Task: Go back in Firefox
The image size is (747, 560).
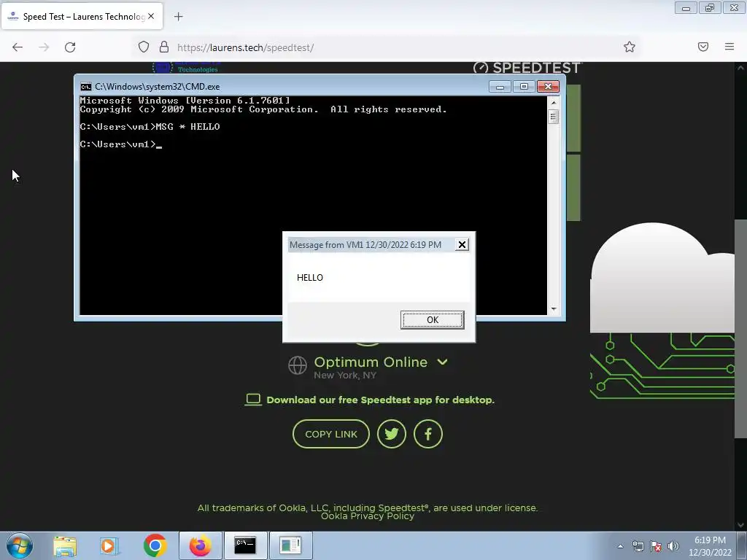Action: pyautogui.click(x=18, y=47)
